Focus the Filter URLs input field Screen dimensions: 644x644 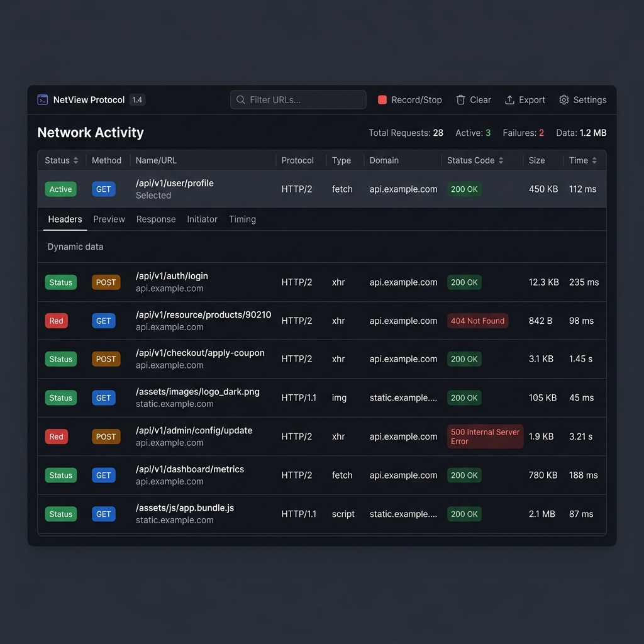tap(298, 100)
